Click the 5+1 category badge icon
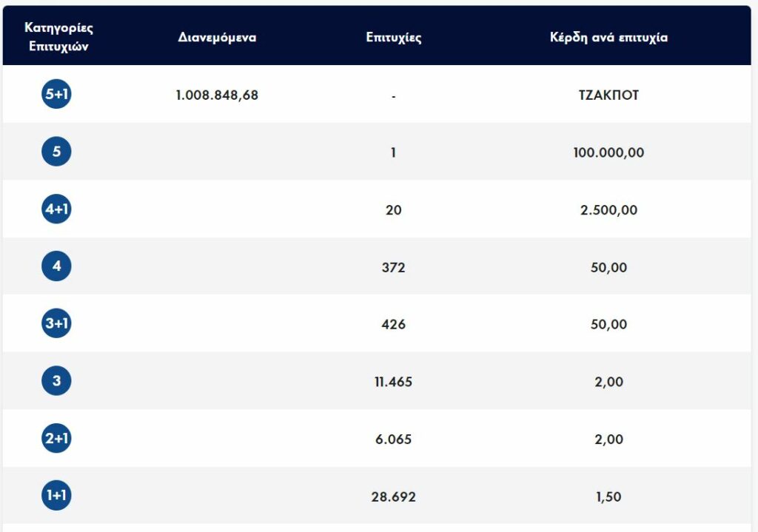Viewport: 758px width, 532px height. tap(57, 95)
